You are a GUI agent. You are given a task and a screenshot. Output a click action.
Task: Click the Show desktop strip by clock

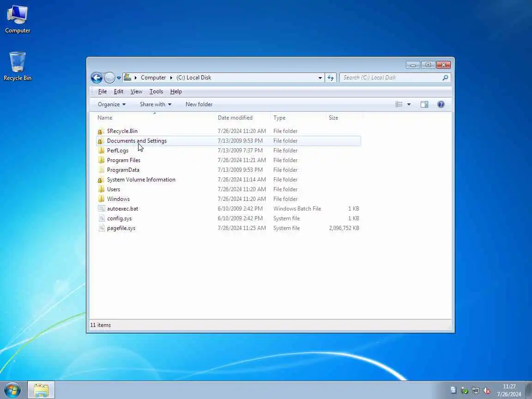529,390
